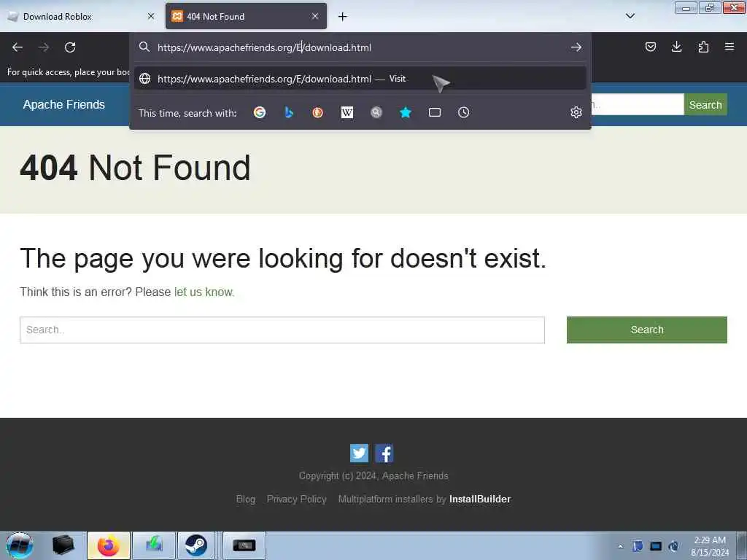Open the green arrow taskbar app
Image resolution: width=747 pixels, height=560 pixels.
click(154, 545)
